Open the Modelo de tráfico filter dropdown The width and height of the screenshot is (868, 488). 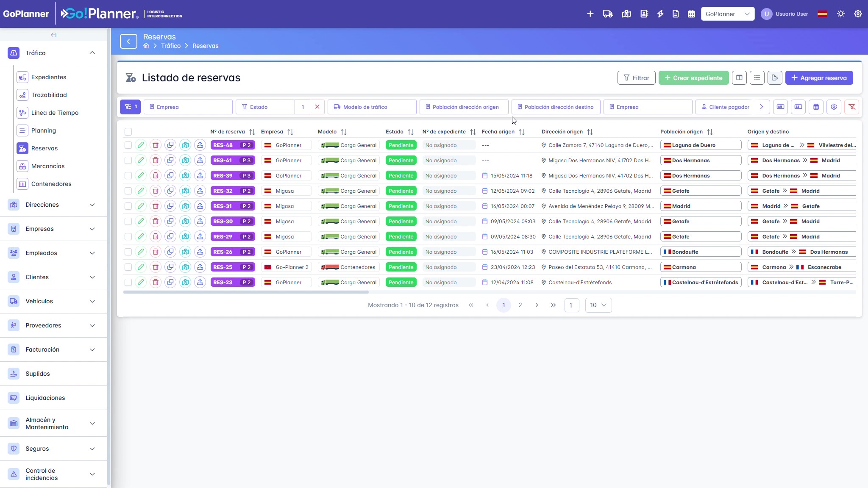(x=372, y=107)
